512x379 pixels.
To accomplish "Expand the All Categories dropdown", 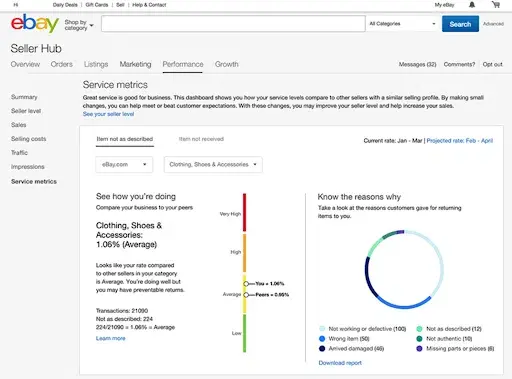I will tap(402, 24).
